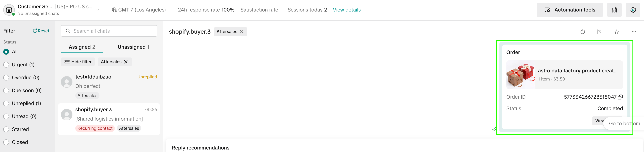
Task: Select the Urgent status filter
Action: tap(6, 65)
